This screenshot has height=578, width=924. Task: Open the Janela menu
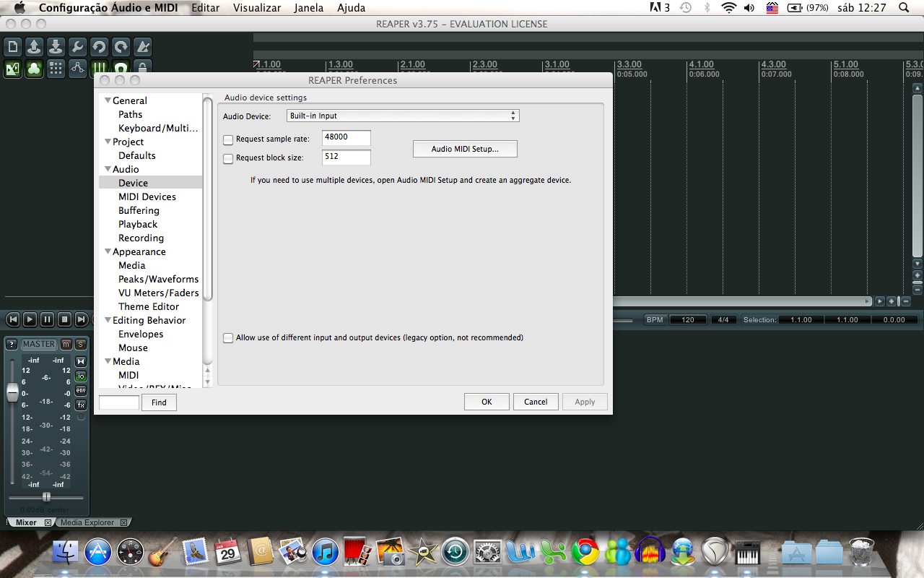coord(309,8)
